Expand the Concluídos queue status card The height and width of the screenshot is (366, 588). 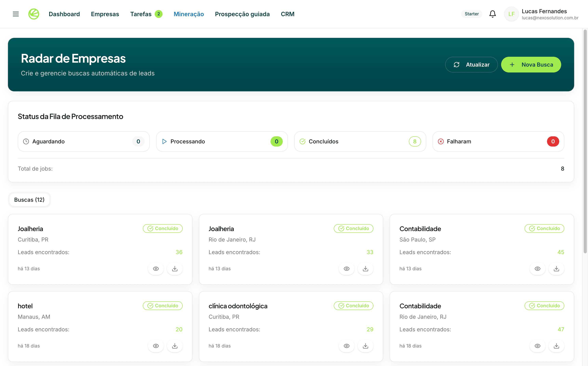[x=360, y=141]
